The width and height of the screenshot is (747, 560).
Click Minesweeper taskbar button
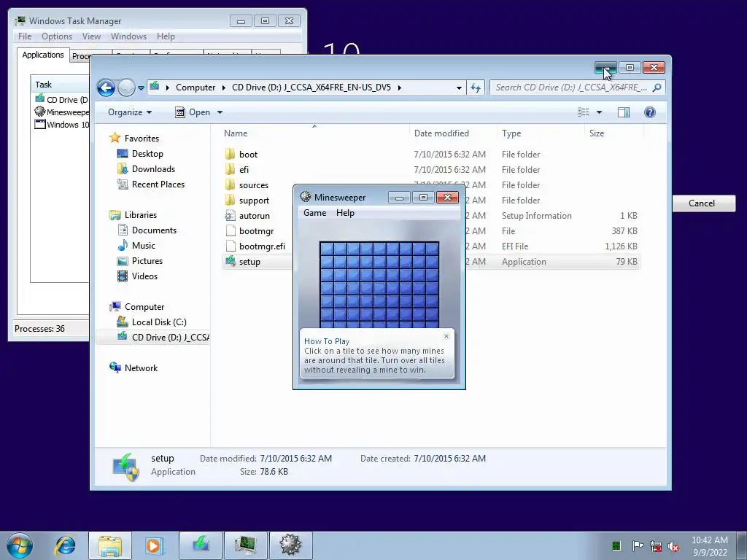click(291, 545)
